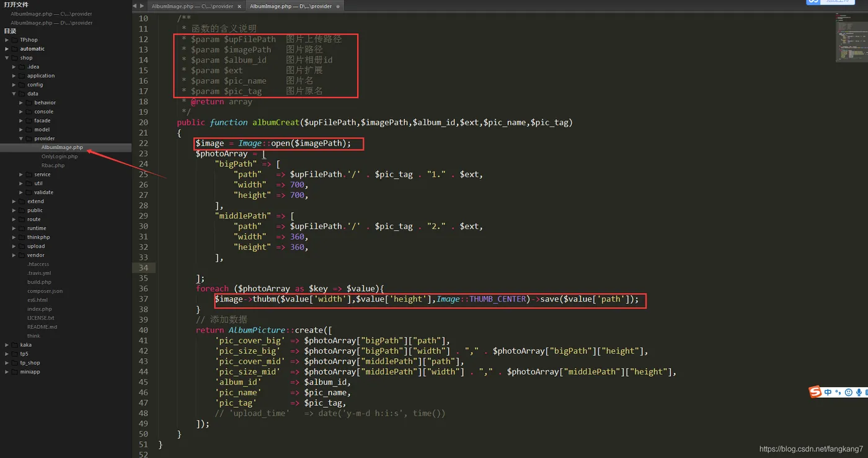
Task: Collapse the provider folder arrow
Action: click(21, 138)
